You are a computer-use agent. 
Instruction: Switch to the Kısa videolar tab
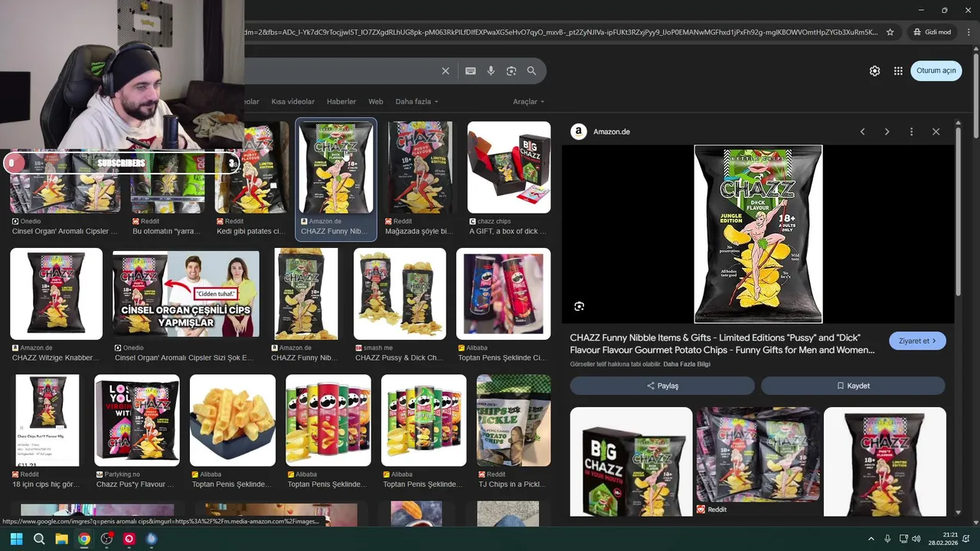pos(292,102)
